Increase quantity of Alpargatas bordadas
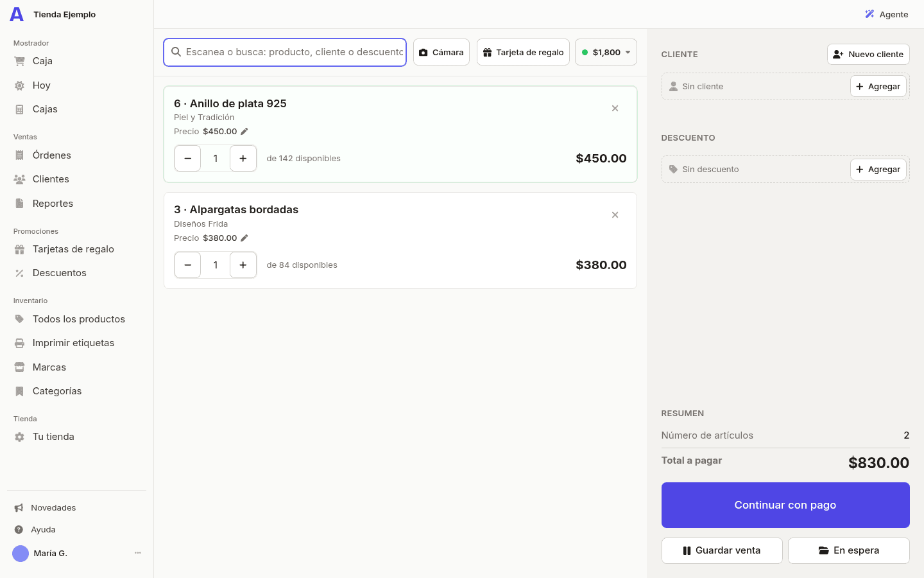 point(243,265)
